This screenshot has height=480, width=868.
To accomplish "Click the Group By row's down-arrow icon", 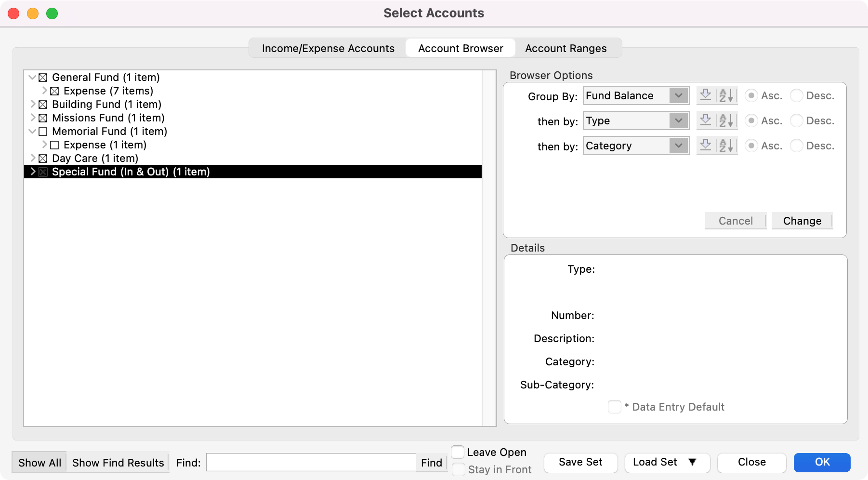I will (706, 95).
